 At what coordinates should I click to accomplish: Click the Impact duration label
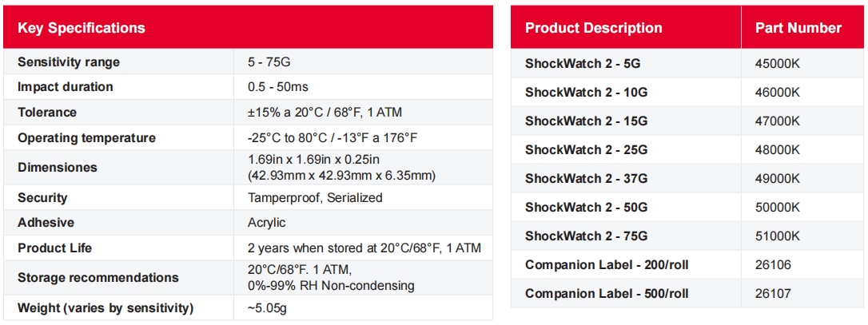click(66, 87)
